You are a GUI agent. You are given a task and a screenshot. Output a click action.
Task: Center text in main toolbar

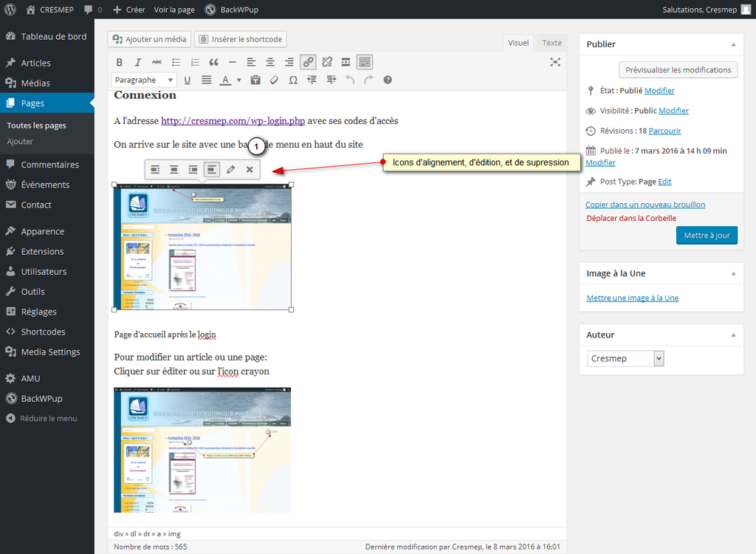(270, 62)
